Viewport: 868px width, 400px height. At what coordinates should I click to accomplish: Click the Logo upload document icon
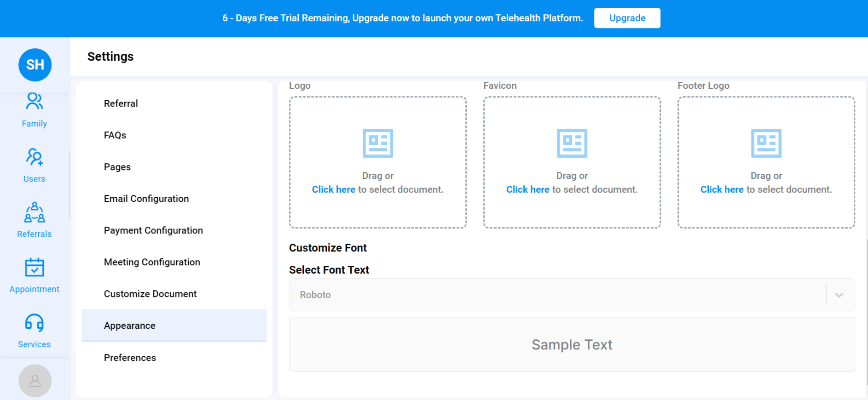tap(378, 143)
